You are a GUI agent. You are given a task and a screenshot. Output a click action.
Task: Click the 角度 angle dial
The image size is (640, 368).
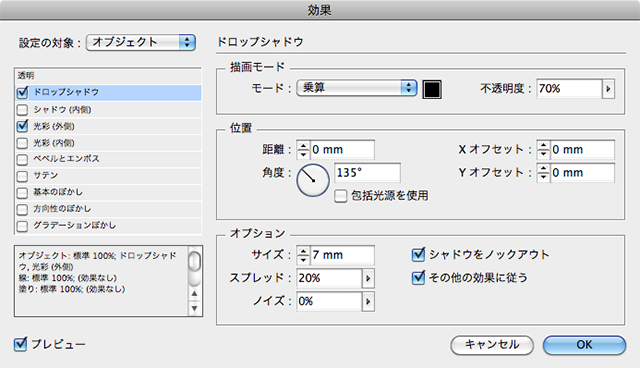(x=313, y=180)
